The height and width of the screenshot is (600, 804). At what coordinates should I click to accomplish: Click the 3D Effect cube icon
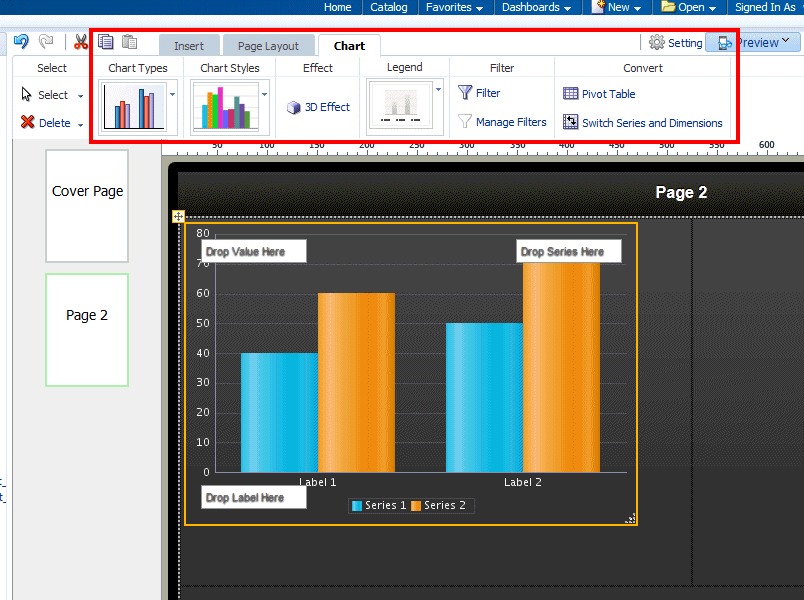(293, 107)
